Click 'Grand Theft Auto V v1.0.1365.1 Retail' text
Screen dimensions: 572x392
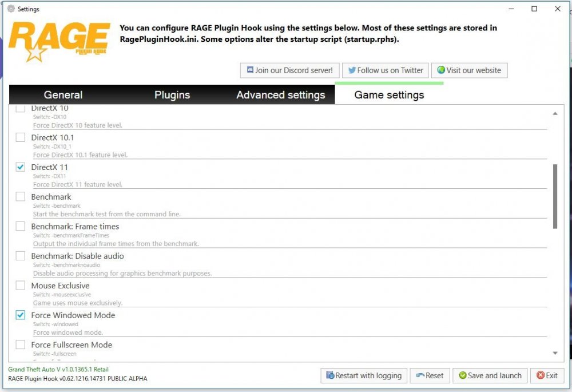coord(58,369)
